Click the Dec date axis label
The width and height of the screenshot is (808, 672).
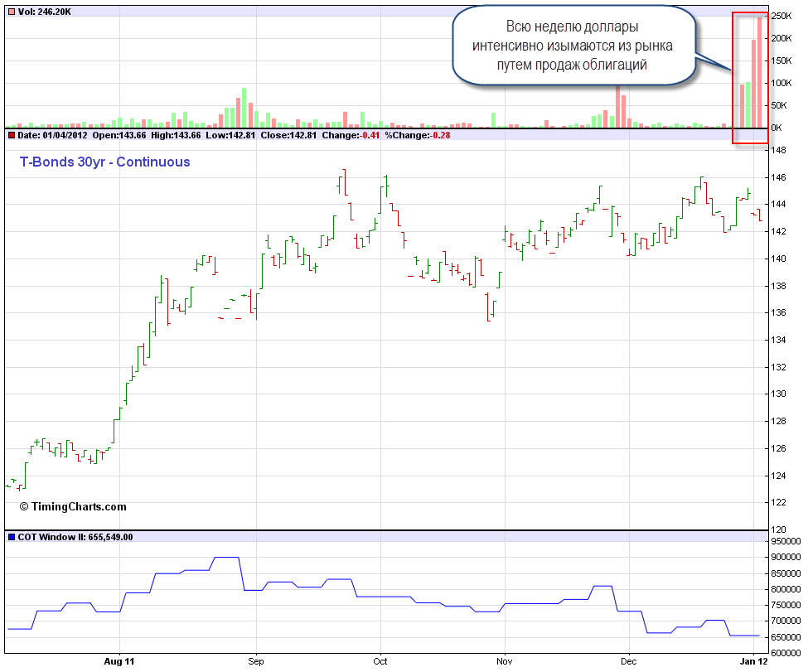click(x=629, y=661)
